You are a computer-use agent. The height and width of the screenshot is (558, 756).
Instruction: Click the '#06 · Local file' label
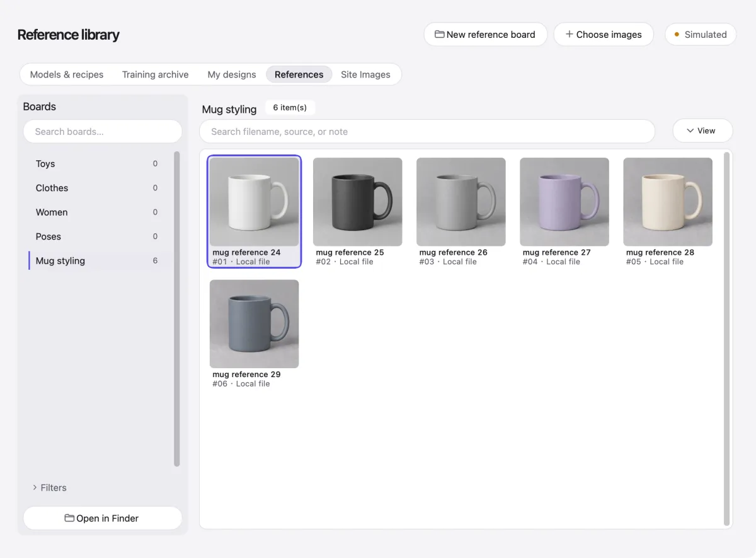click(241, 383)
